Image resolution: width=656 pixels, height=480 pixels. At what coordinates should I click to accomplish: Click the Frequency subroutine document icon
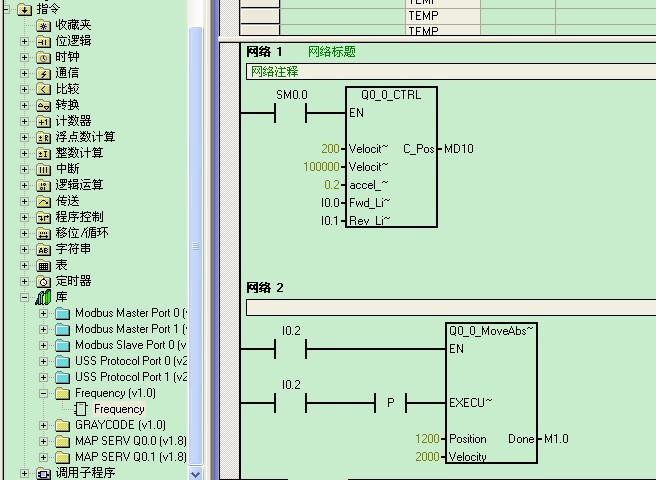tap(82, 409)
